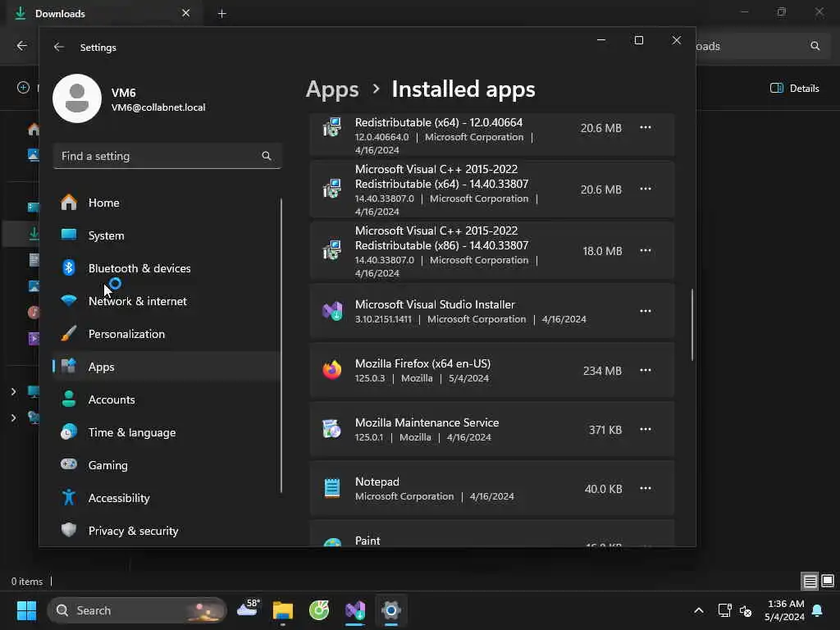Open more options for Notepad

645,489
